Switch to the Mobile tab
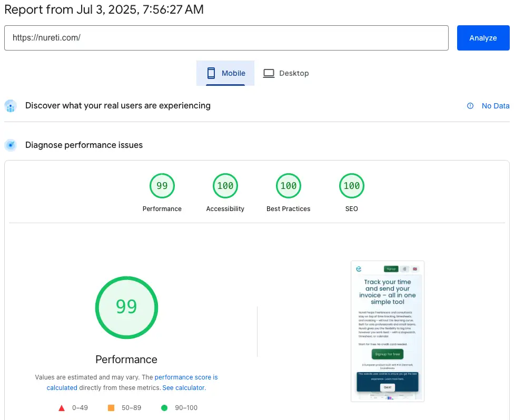Image resolution: width=514 pixels, height=420 pixels. [225, 73]
